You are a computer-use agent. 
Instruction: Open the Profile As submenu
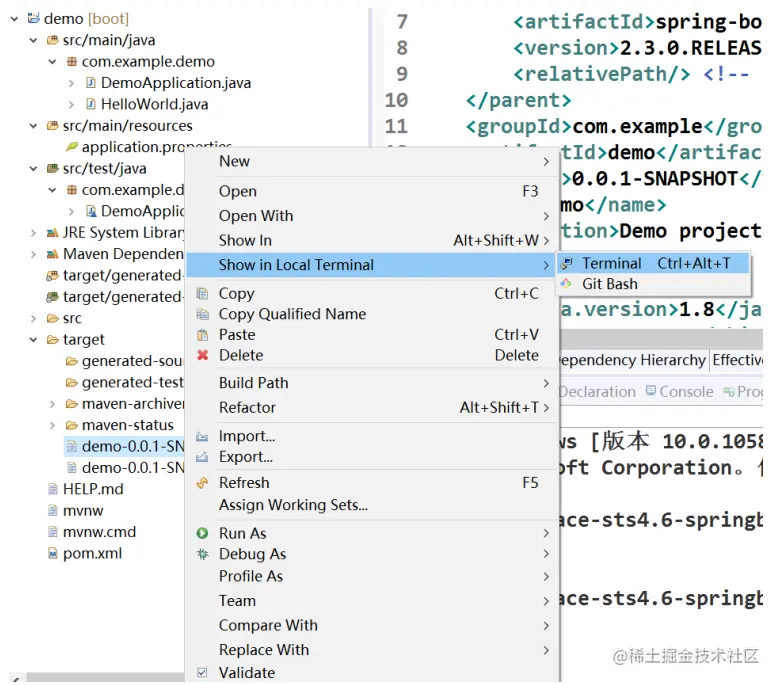373,576
